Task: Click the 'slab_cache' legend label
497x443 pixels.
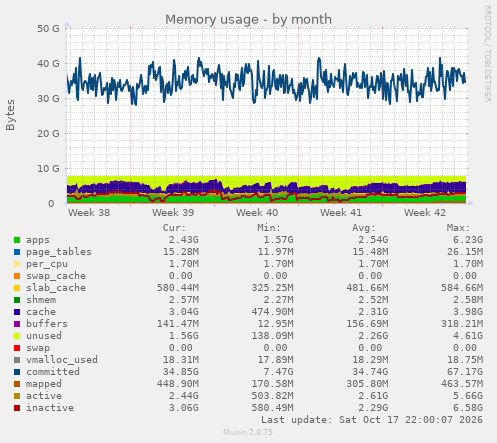Action: click(x=56, y=288)
